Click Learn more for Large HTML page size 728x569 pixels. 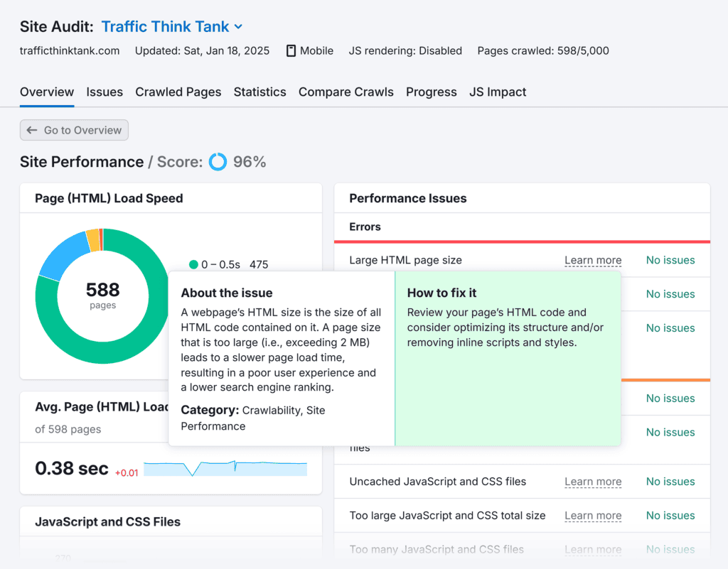click(x=593, y=260)
